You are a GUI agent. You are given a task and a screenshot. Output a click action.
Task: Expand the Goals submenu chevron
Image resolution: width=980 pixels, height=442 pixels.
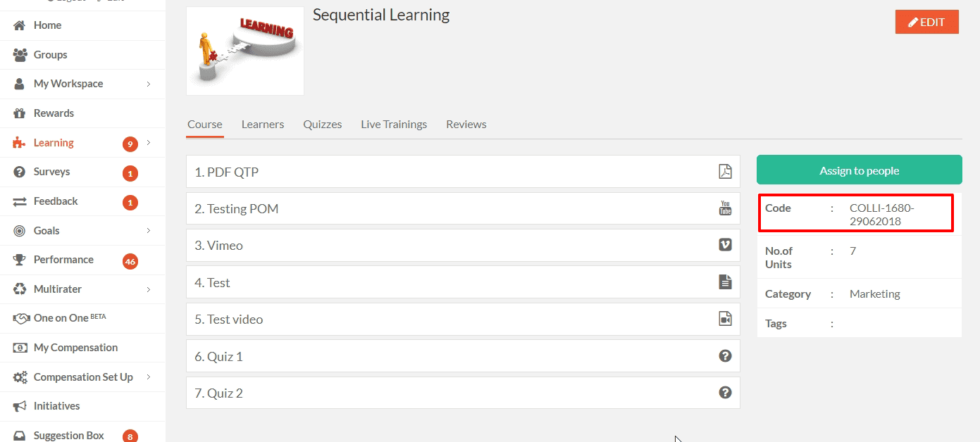point(149,230)
